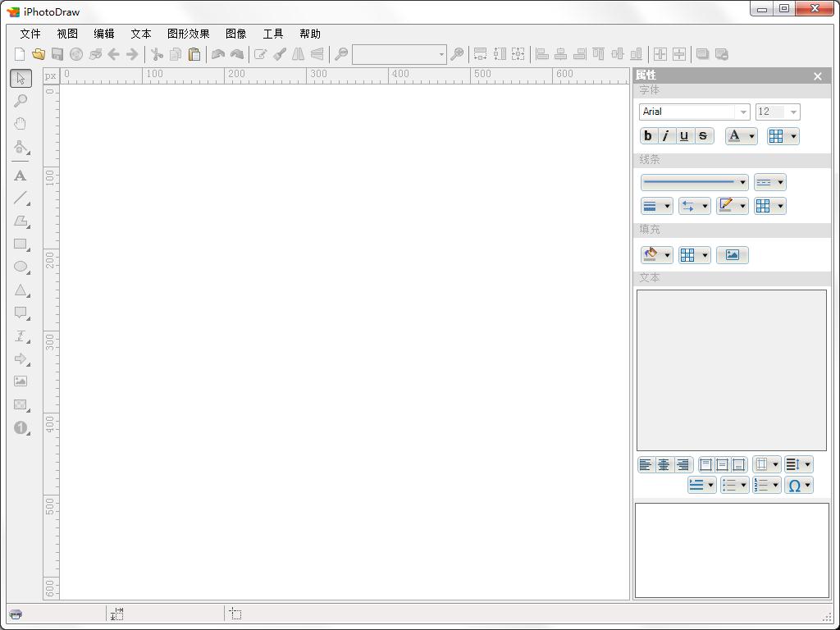Select the rectangle shape tool
840x630 pixels.
(21, 244)
